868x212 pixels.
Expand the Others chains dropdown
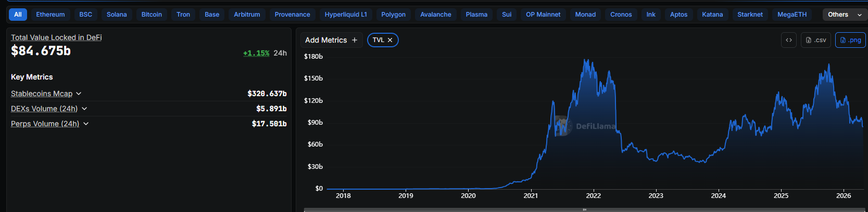[x=844, y=15]
